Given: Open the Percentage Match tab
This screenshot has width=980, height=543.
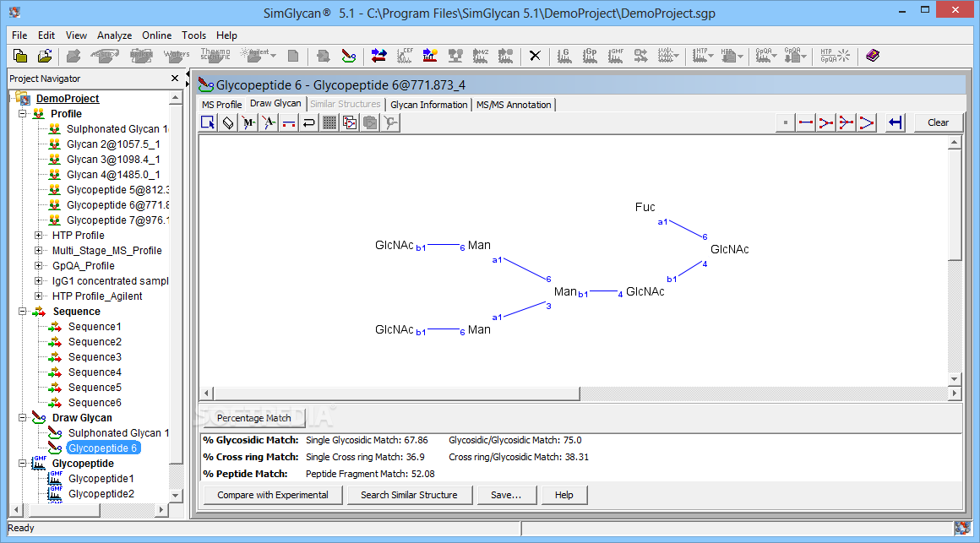Looking at the screenshot, I should 253,418.
